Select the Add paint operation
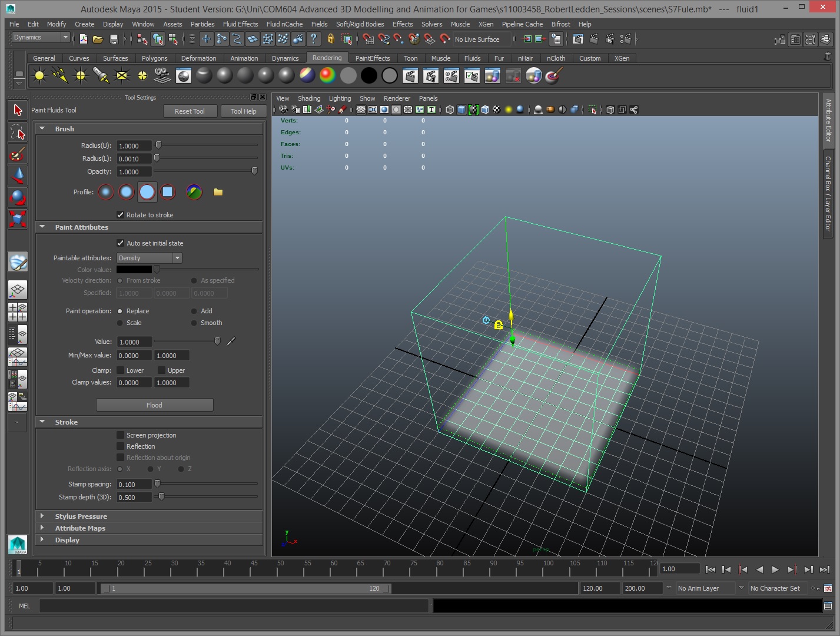The width and height of the screenshot is (840, 636). tap(194, 311)
